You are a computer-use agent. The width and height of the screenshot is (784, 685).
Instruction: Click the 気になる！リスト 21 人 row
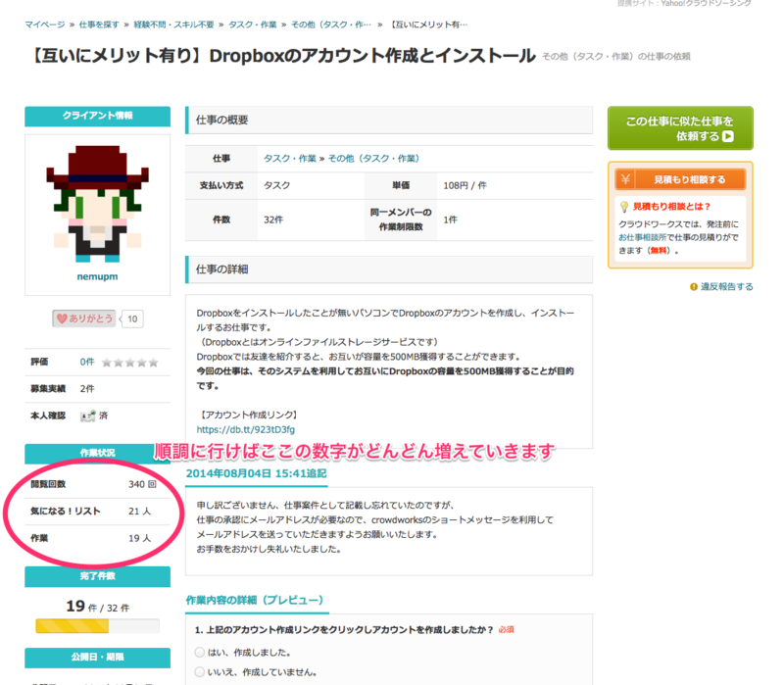(x=97, y=511)
